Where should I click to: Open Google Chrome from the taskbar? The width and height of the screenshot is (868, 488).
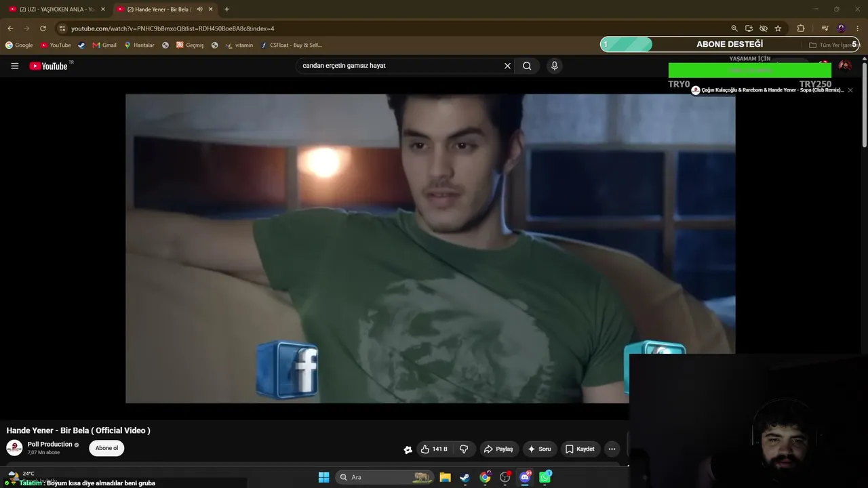click(485, 477)
